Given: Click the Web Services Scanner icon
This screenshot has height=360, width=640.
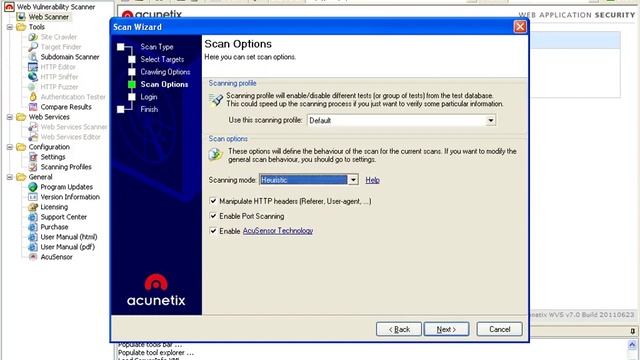Looking at the screenshot, I should click(33, 127).
